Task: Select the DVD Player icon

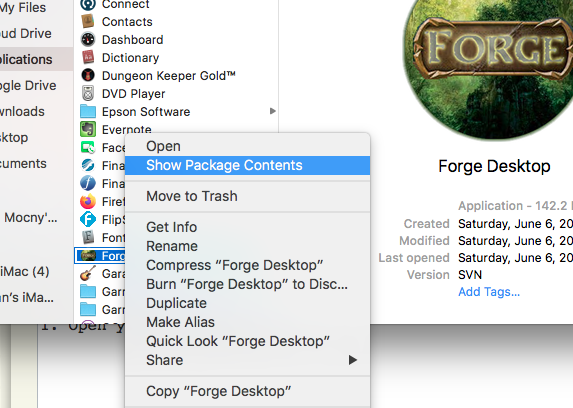Action: pos(88,93)
